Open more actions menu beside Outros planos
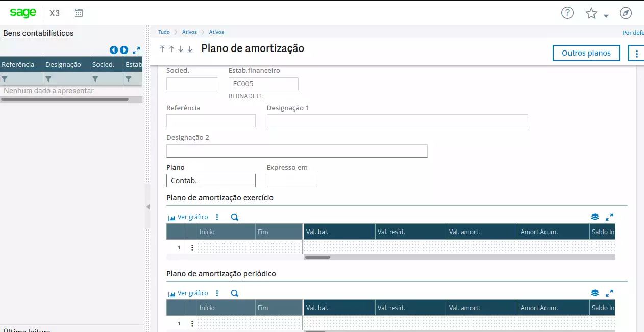 [636, 53]
